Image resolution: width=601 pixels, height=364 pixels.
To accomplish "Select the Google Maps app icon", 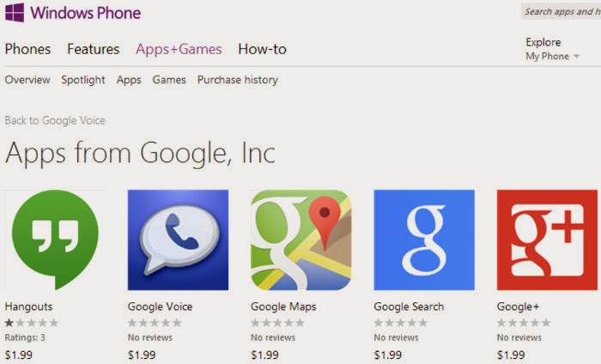I will pyautogui.click(x=300, y=240).
